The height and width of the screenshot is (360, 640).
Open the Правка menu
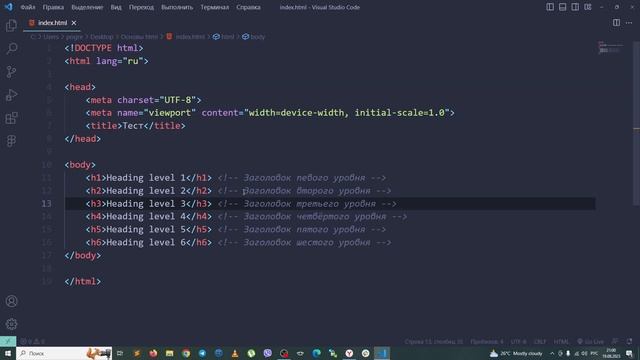[53, 7]
